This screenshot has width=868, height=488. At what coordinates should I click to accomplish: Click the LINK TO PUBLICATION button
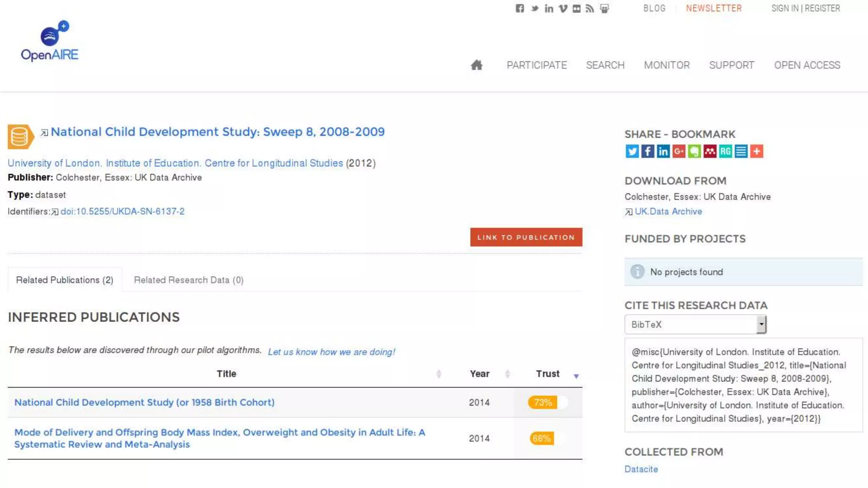[x=526, y=237]
